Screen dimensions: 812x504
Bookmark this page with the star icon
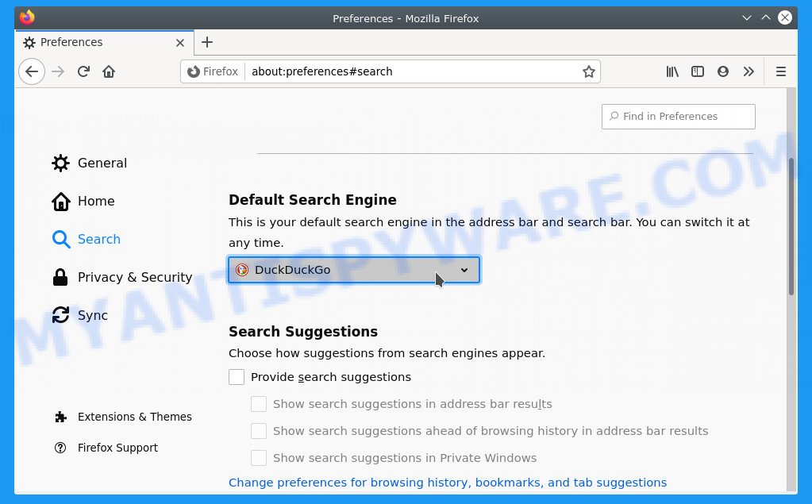[x=589, y=71]
